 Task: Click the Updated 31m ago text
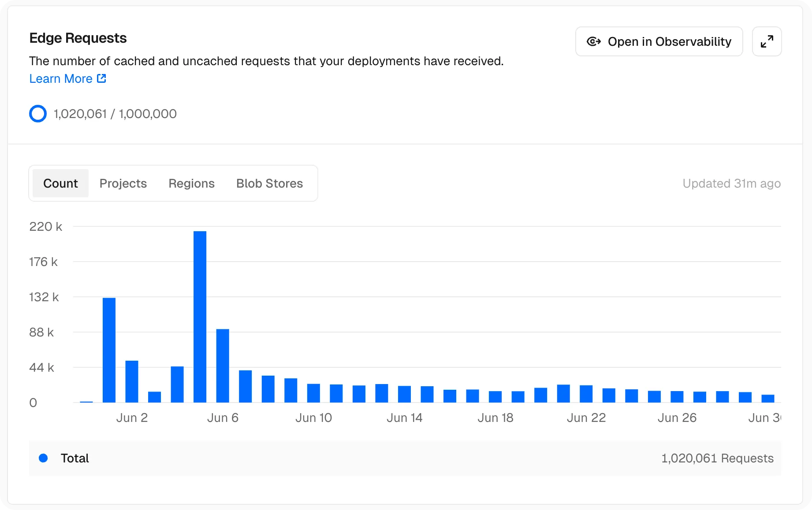(x=731, y=183)
